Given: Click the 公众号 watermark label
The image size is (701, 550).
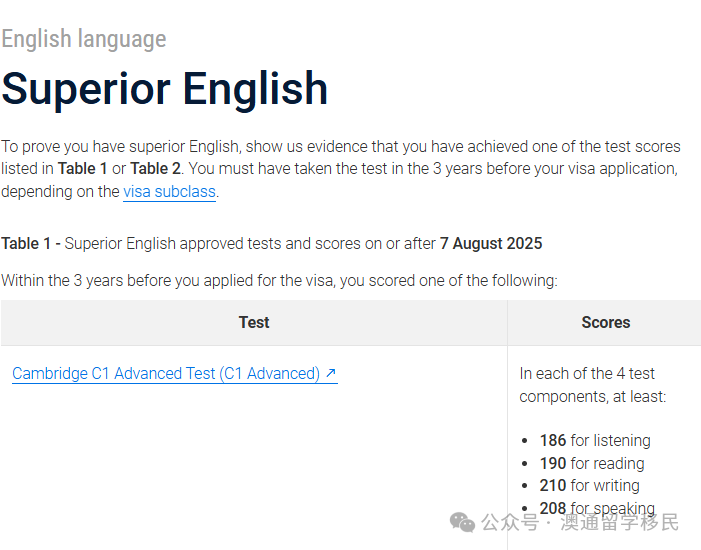Looking at the screenshot, I should coord(510,522).
